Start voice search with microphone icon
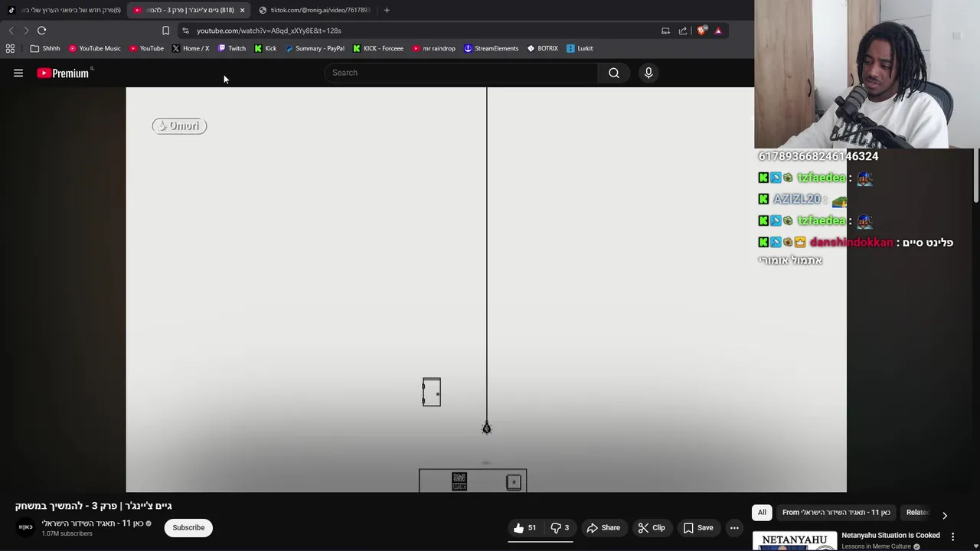Screen dimensions: 980x551 click(648, 73)
